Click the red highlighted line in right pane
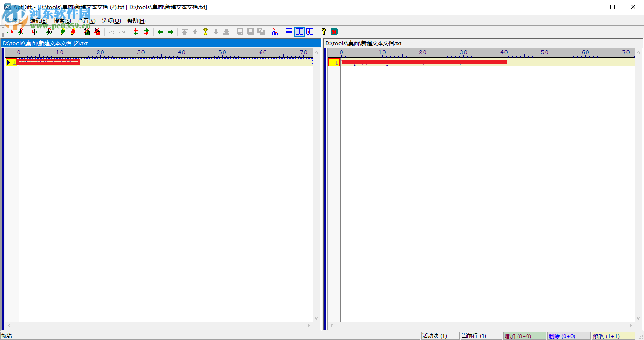The image size is (644, 340). [x=425, y=62]
